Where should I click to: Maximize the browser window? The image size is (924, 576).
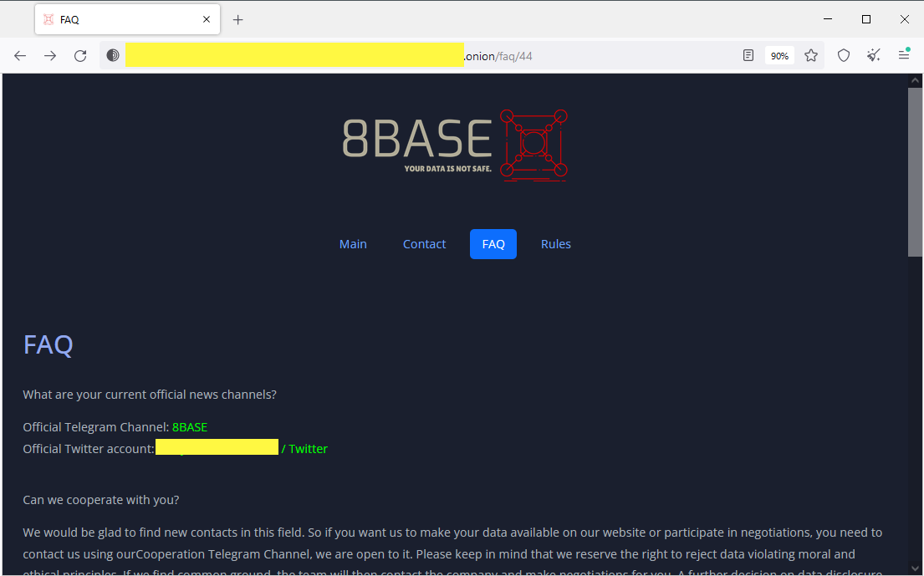tap(865, 19)
